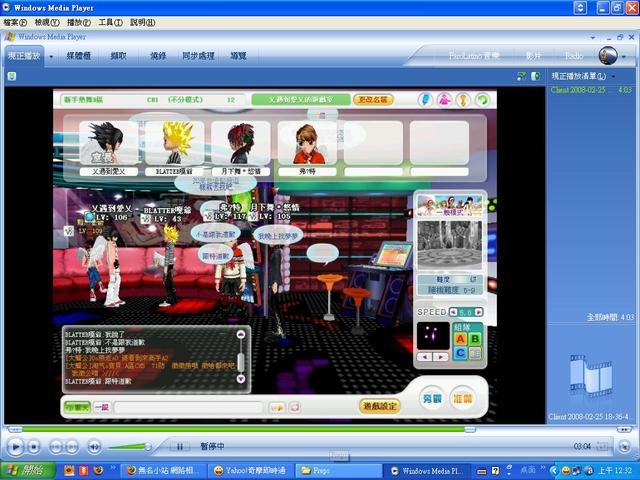
Task: Open Firefox from quick launch
Action: [98, 471]
